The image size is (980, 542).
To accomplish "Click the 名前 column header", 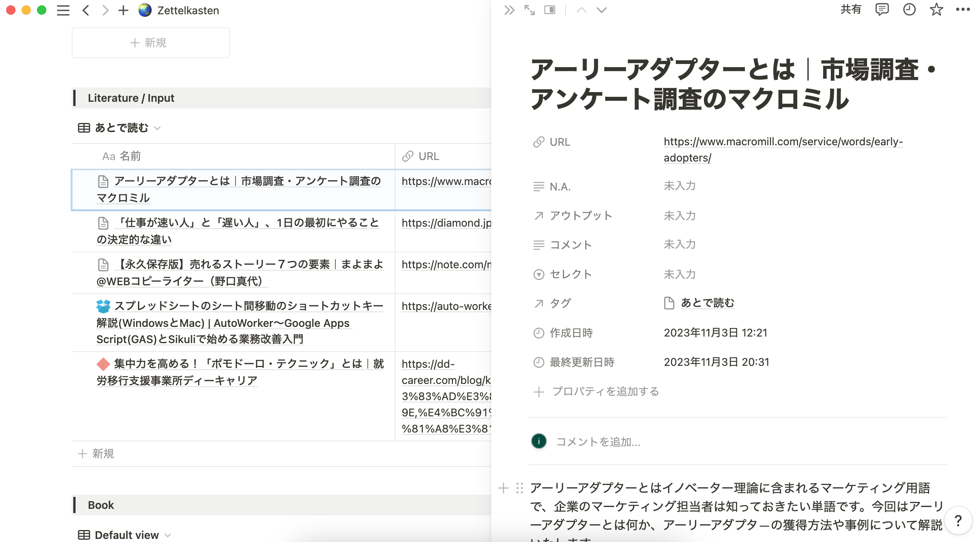I will tap(121, 156).
